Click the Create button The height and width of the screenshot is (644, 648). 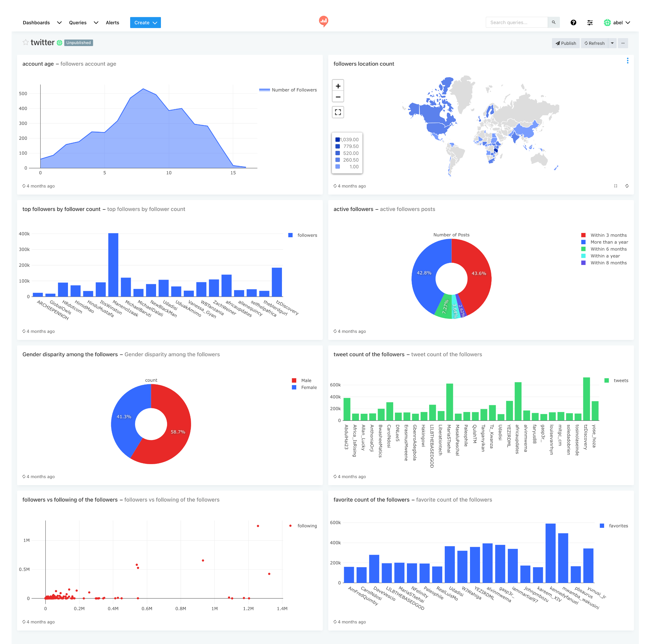[145, 23]
